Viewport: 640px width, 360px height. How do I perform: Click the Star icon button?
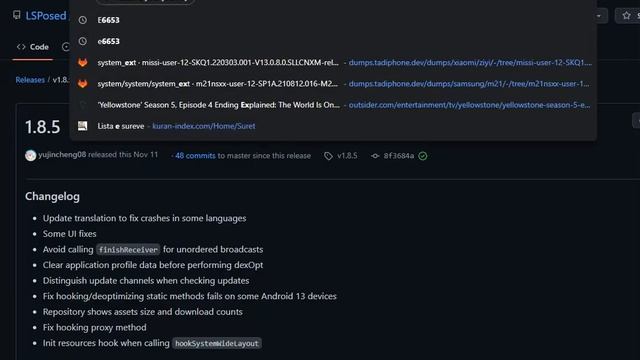(x=627, y=16)
